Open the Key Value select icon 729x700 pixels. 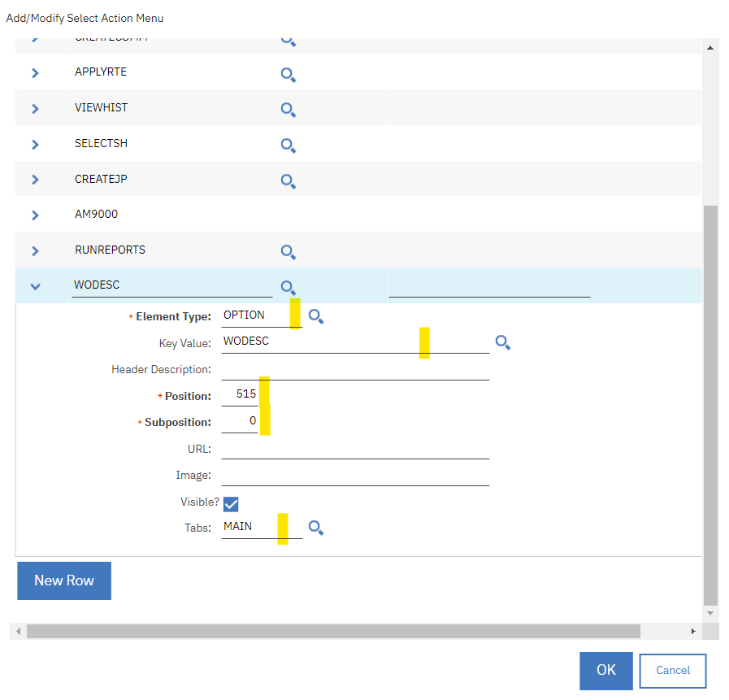point(502,343)
